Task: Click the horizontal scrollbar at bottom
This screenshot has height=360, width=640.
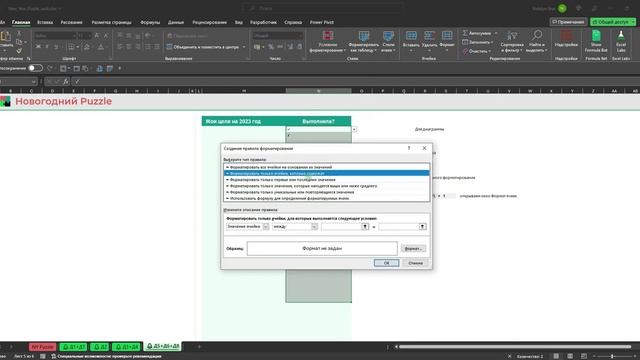Action: tap(515, 347)
